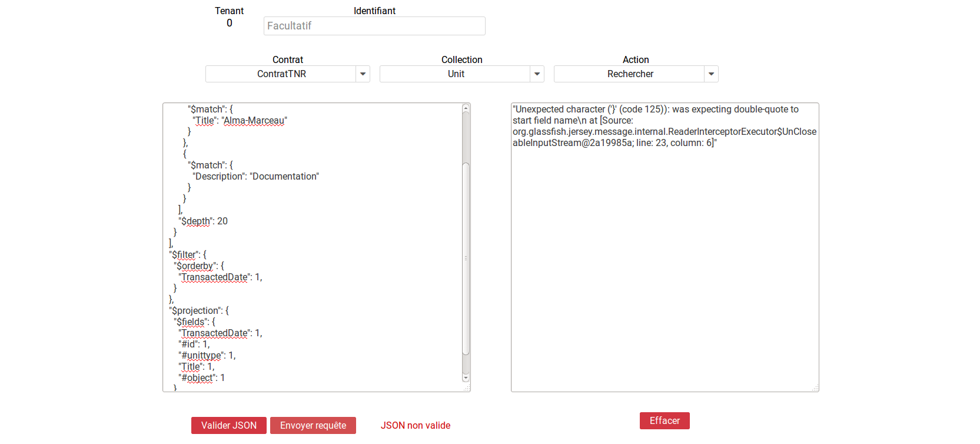Click the "JSON non valide" status text
The height and width of the screenshot is (444, 980).
pos(416,426)
